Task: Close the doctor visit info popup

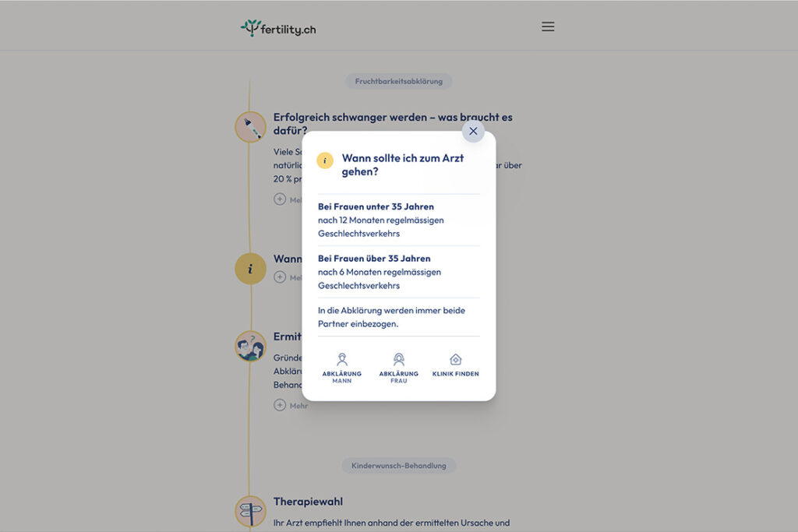Action: click(473, 131)
